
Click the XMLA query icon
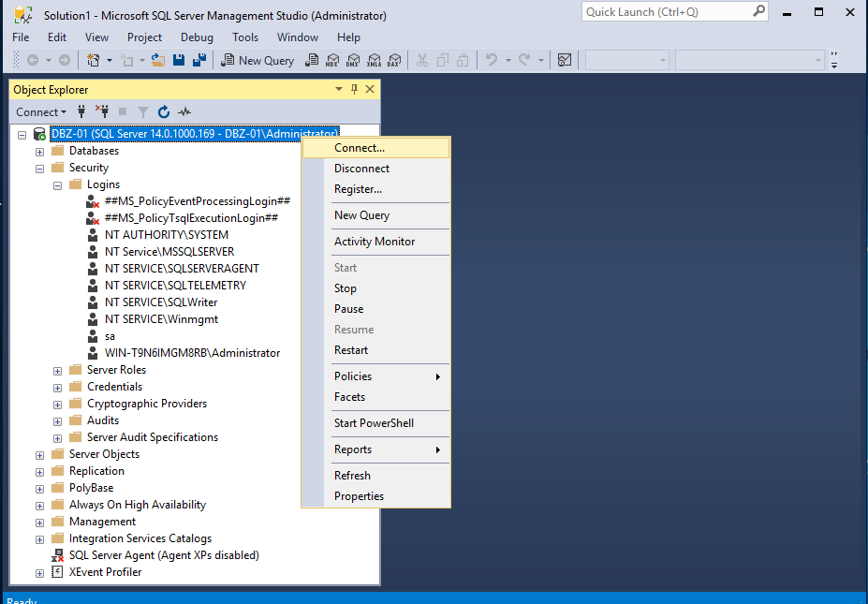click(x=374, y=60)
